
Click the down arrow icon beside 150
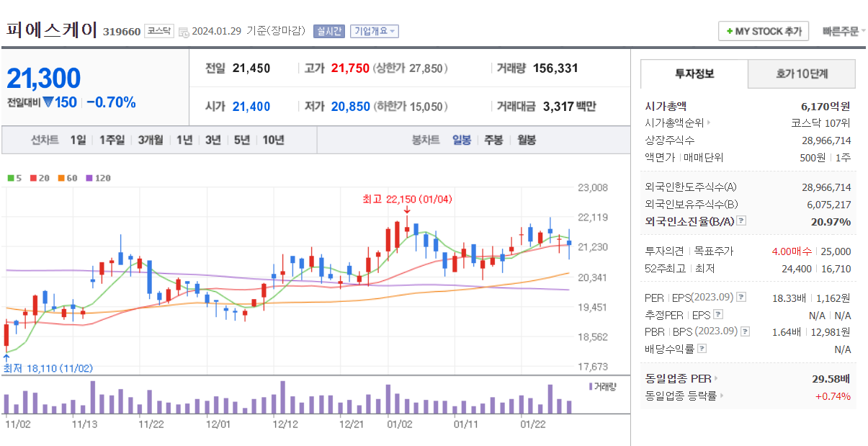(48, 102)
